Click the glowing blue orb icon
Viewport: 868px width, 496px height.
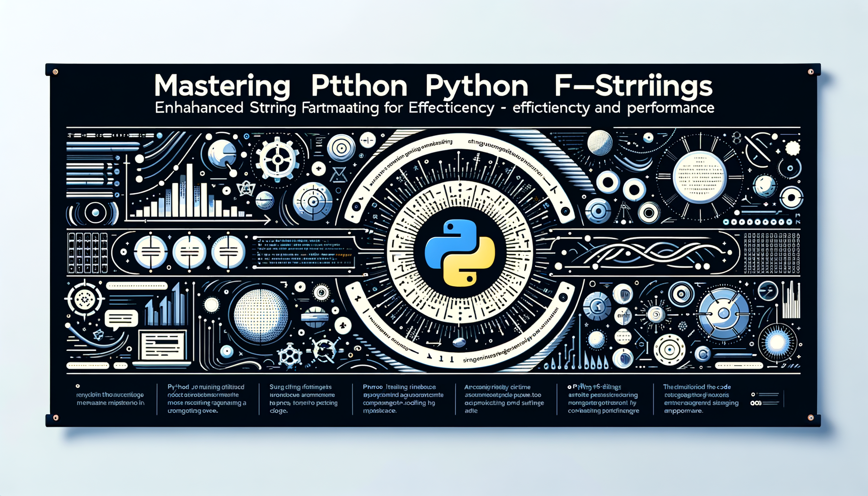point(777,342)
